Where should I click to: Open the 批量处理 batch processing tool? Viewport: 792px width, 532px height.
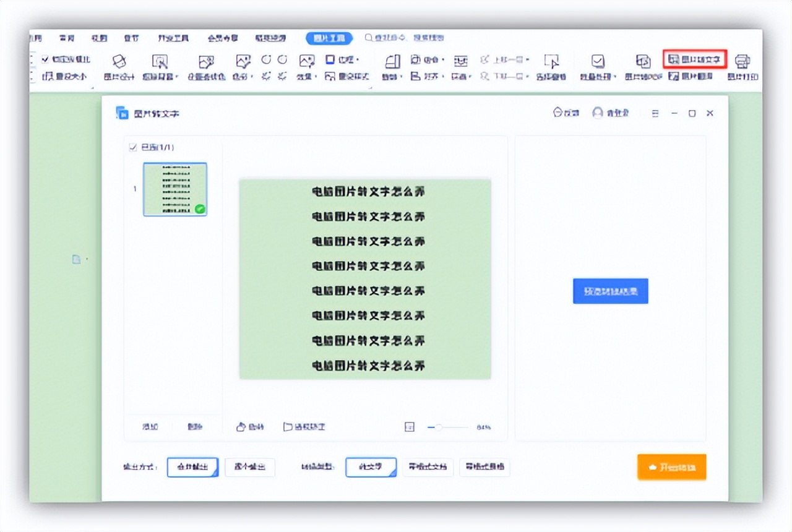click(x=597, y=68)
